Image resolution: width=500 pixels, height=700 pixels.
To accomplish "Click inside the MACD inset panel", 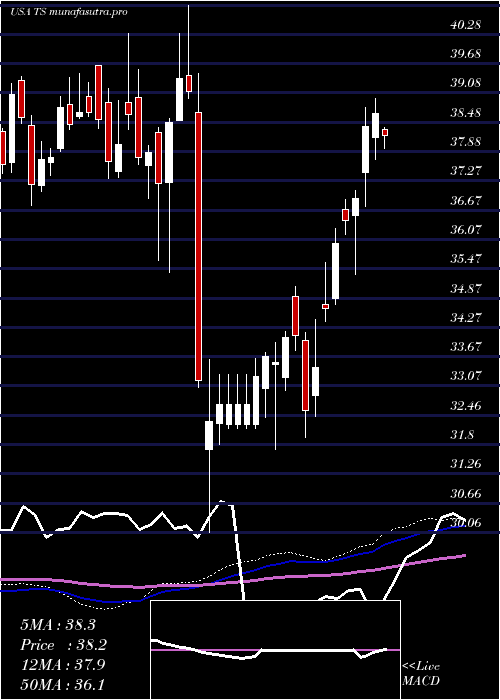I will pos(275,650).
